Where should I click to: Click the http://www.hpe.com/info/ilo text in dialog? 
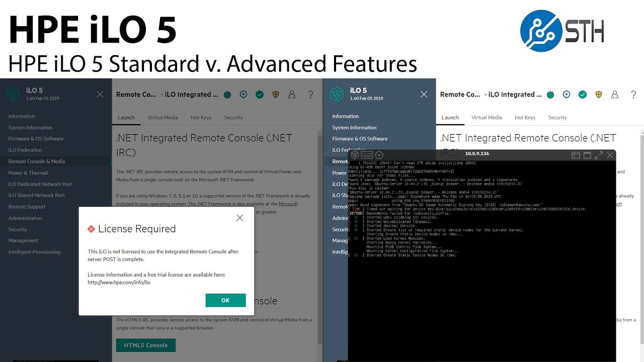pos(119,283)
